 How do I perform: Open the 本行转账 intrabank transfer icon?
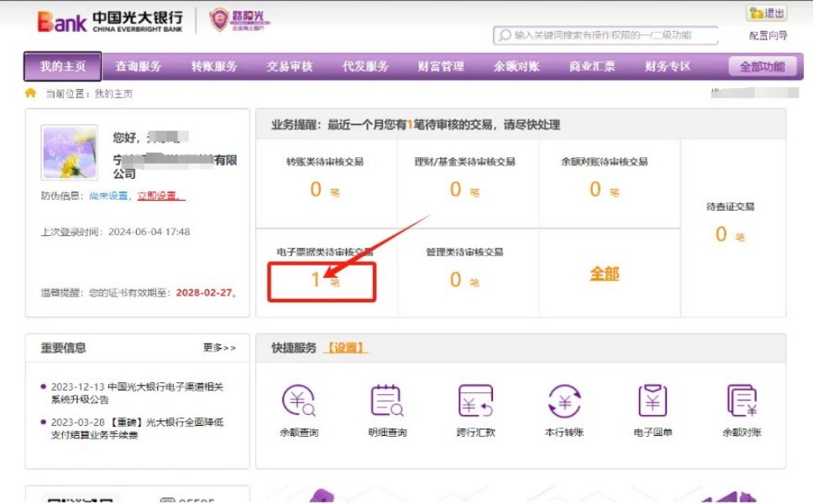564,402
